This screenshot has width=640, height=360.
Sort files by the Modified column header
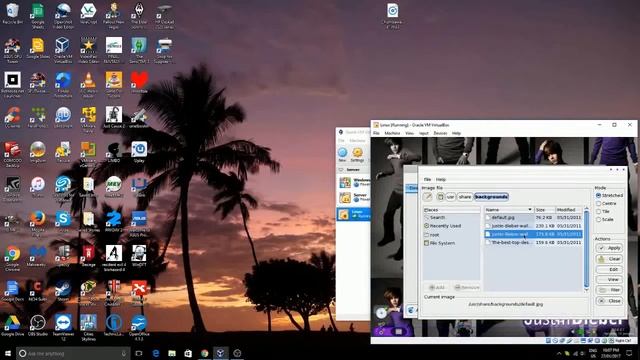coord(569,209)
